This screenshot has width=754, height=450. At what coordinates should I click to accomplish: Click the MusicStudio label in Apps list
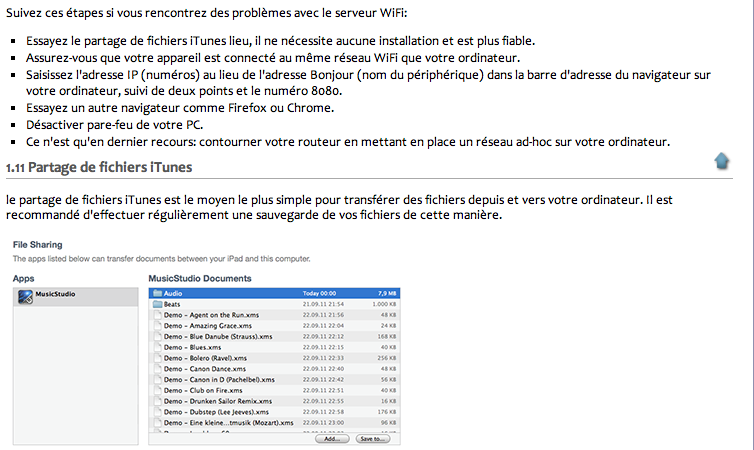[x=55, y=294]
